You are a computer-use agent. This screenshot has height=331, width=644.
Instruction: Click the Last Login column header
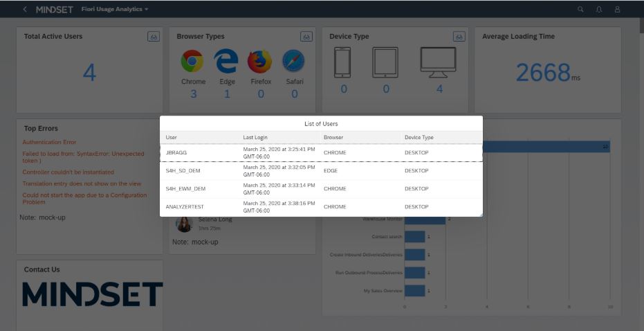tap(255, 137)
